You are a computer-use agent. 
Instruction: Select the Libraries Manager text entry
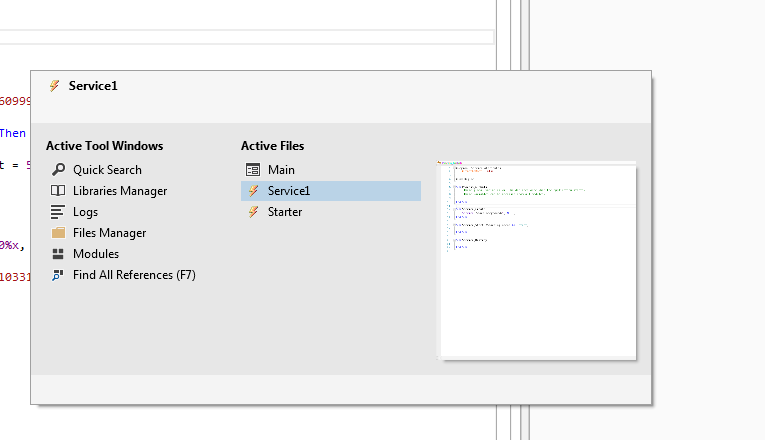click(x=120, y=191)
